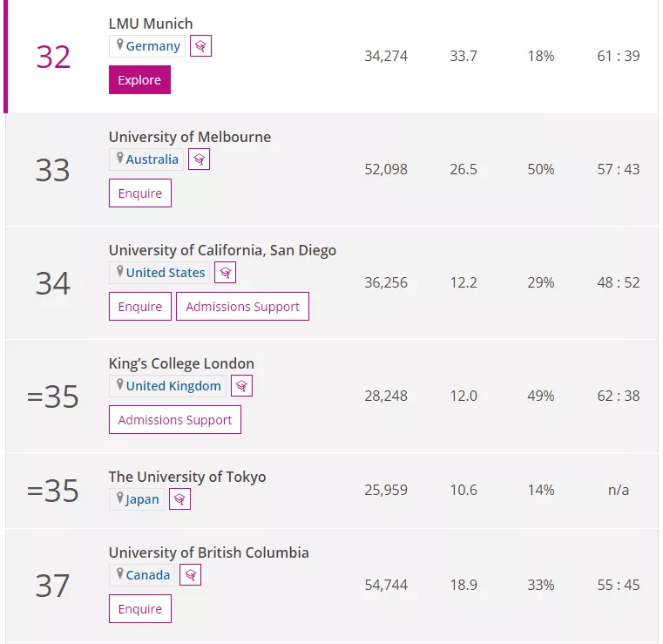
Task: Open Admissions Support for UC San Diego
Action: (242, 307)
